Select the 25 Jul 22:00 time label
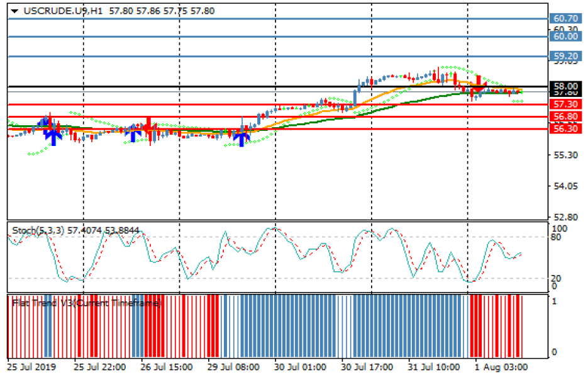 99,367
